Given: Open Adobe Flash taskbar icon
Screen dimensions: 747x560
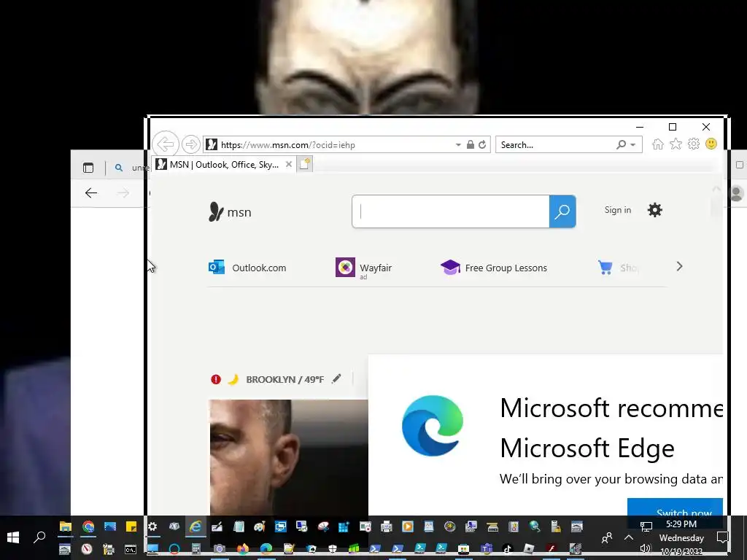Looking at the screenshot, I should pyautogui.click(x=551, y=550).
